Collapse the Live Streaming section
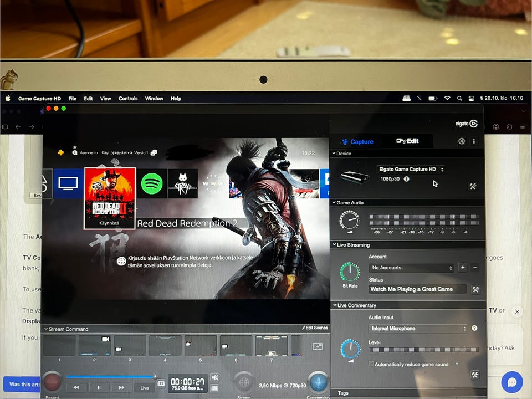The width and height of the screenshot is (532, 399). 334,244
